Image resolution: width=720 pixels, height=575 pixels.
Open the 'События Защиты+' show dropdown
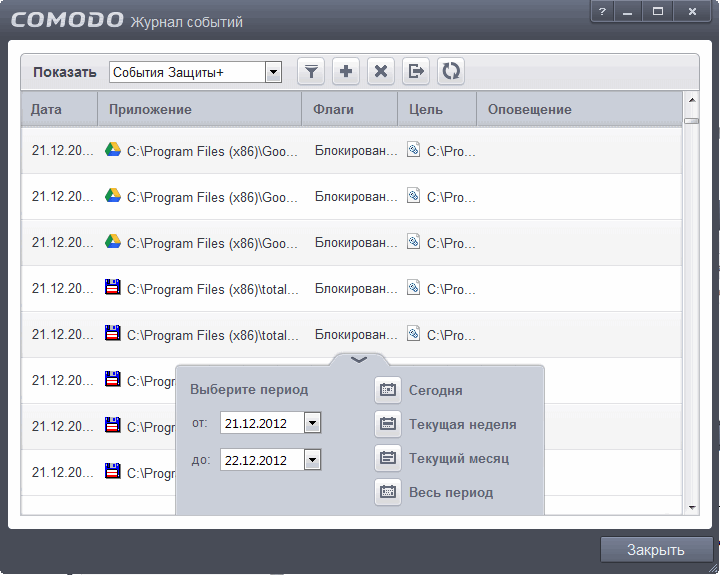coord(195,72)
